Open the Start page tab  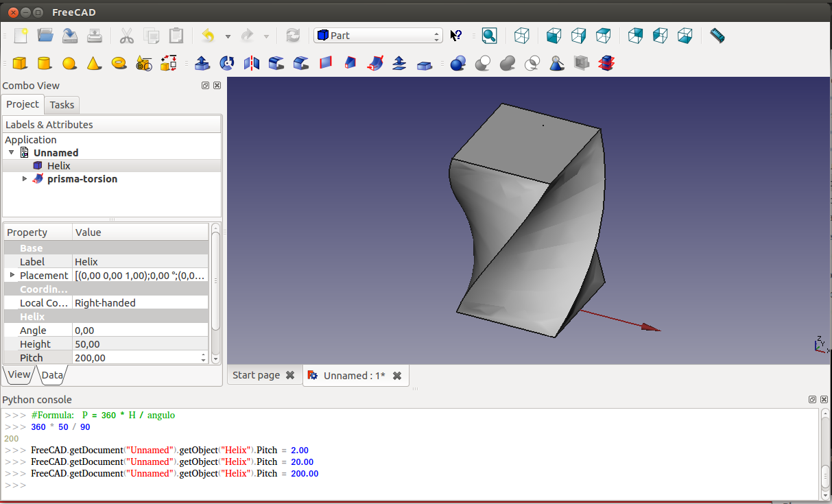point(256,375)
